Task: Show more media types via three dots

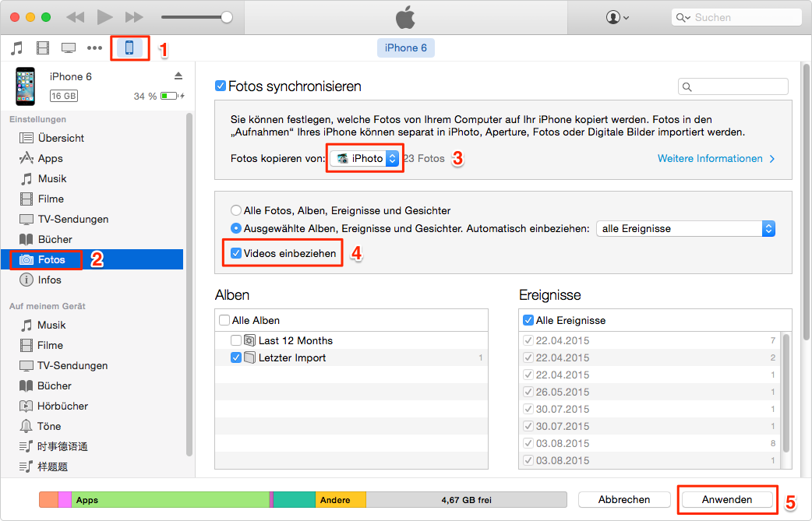Action: point(94,48)
